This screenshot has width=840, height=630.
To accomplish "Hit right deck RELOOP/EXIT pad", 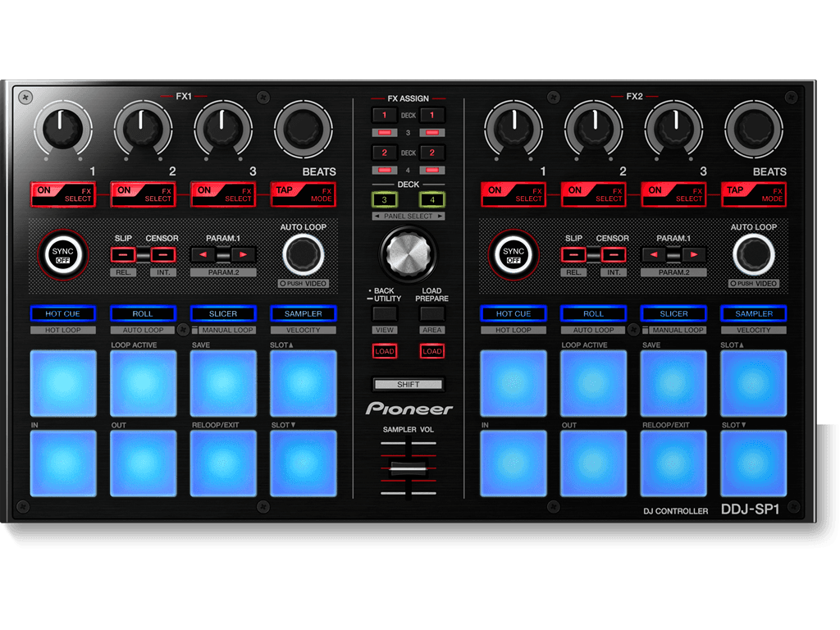I will pos(674,463).
